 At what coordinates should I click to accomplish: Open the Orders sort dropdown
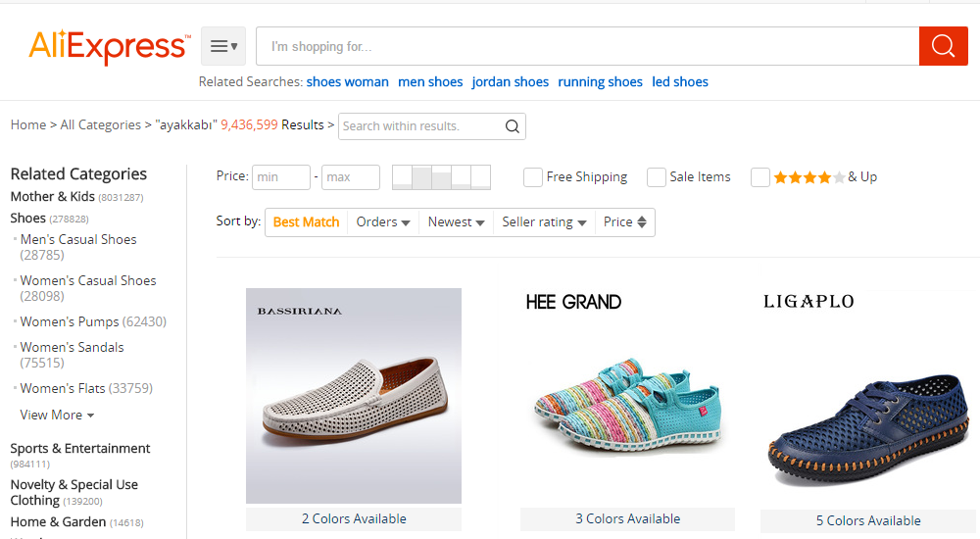tap(383, 222)
